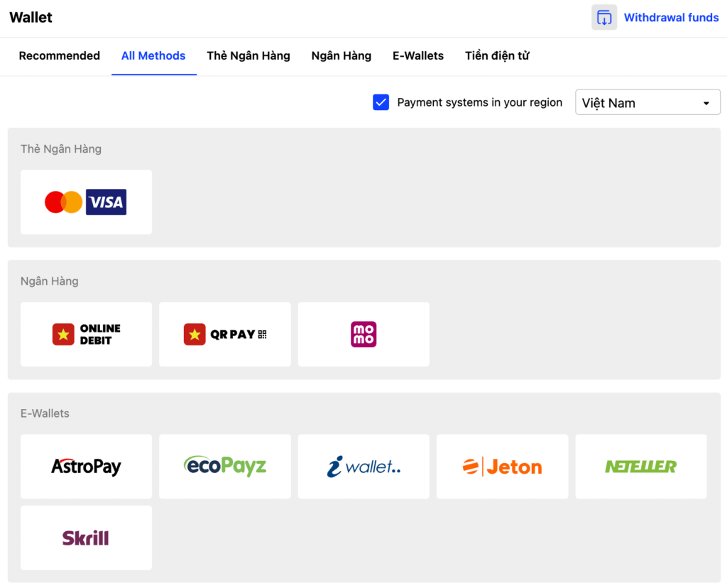727x588 pixels.
Task: Select the ecoPayz e-wallet
Action: tap(224, 467)
